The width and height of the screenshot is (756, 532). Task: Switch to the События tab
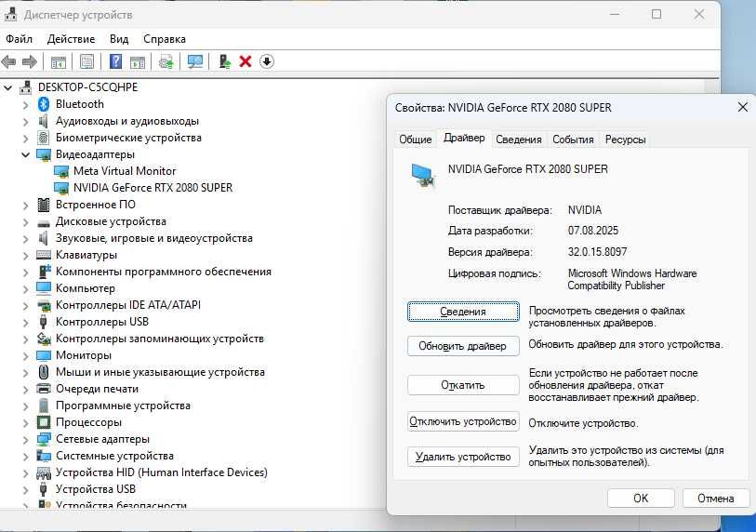pyautogui.click(x=573, y=140)
